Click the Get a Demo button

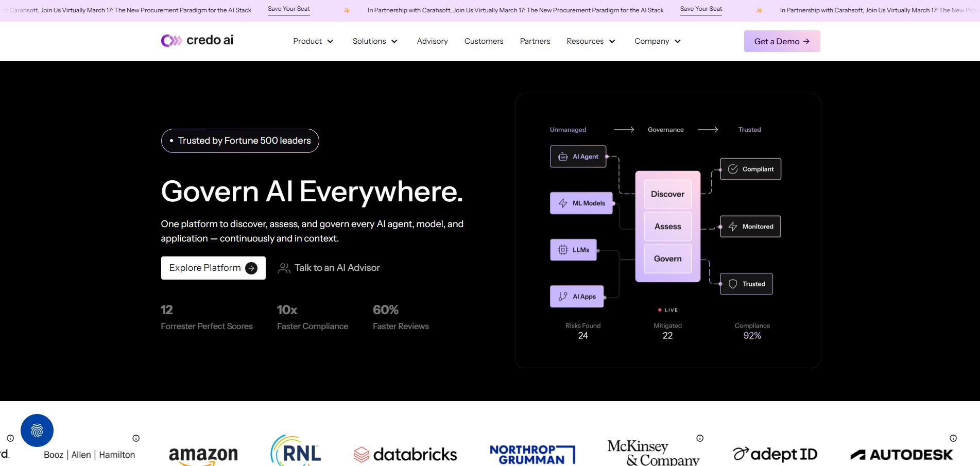(x=781, y=41)
